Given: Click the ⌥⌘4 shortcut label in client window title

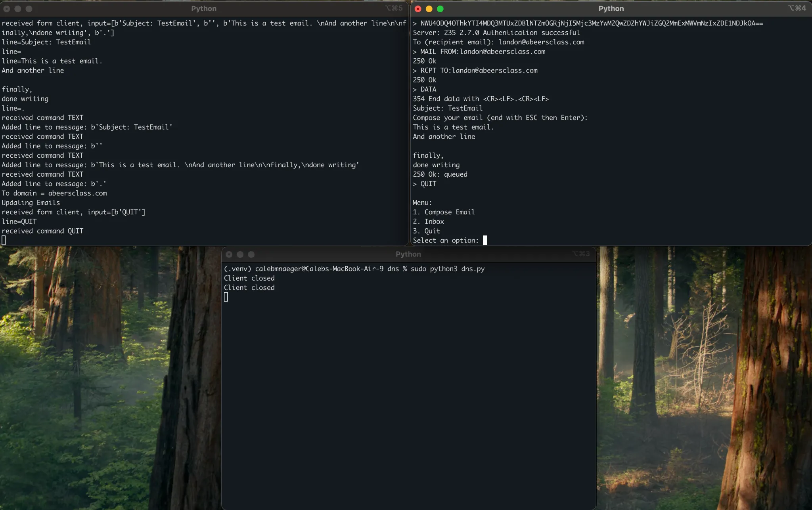Looking at the screenshot, I should click(x=797, y=8).
